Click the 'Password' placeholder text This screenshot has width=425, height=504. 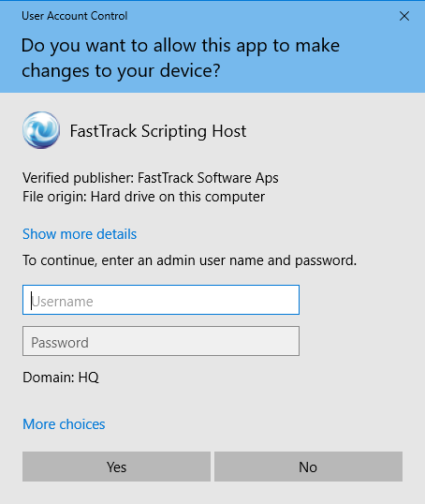60,343
